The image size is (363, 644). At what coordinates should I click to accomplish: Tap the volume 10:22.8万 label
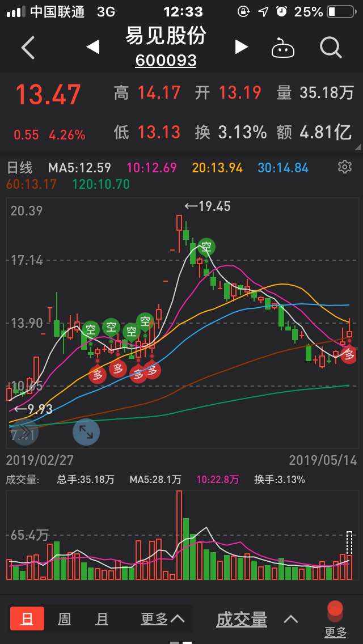[x=217, y=479]
